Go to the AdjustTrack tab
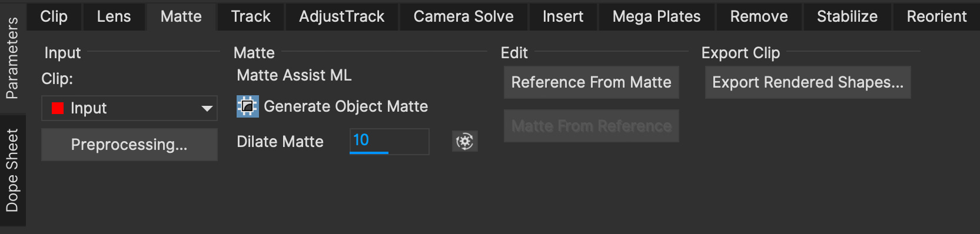This screenshot has height=234, width=980. pos(342,16)
